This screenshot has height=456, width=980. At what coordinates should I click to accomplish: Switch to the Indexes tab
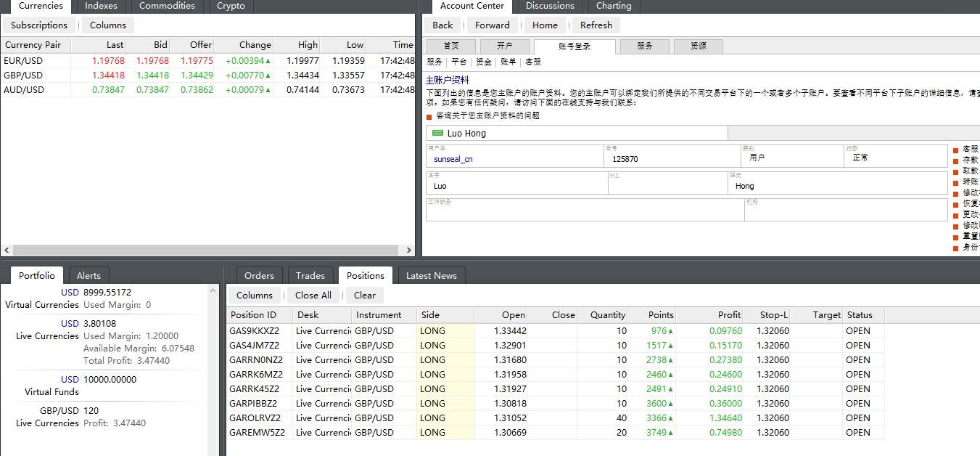click(x=101, y=7)
